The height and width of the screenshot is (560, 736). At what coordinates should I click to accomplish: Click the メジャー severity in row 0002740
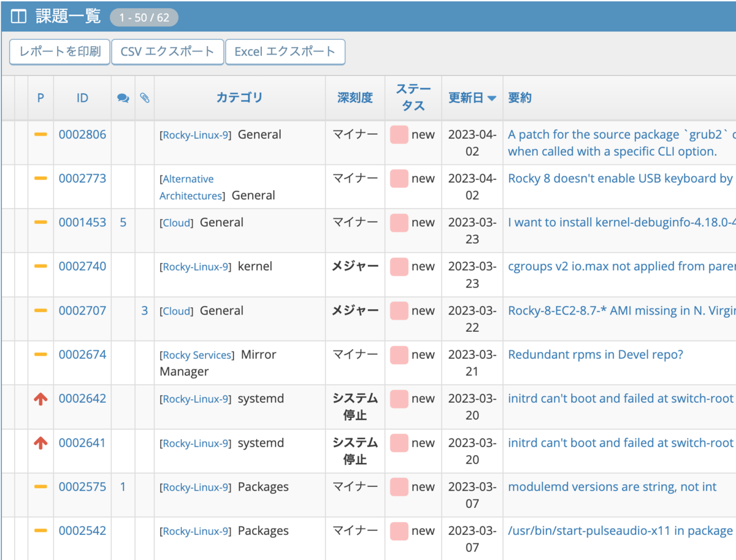tap(355, 266)
